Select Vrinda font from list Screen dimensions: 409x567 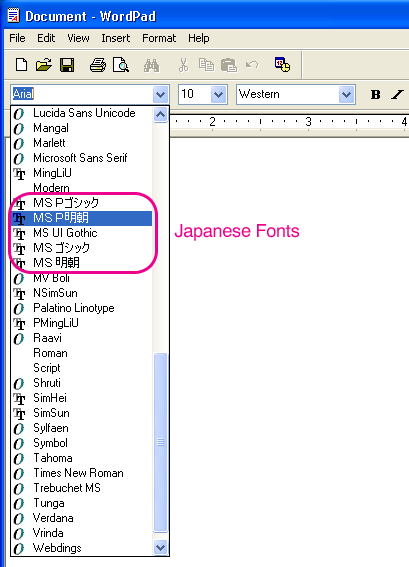pyautogui.click(x=82, y=533)
